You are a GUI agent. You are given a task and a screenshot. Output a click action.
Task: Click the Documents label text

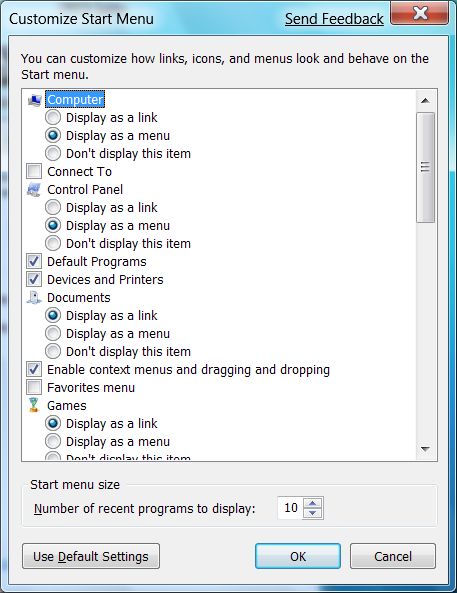click(x=79, y=298)
